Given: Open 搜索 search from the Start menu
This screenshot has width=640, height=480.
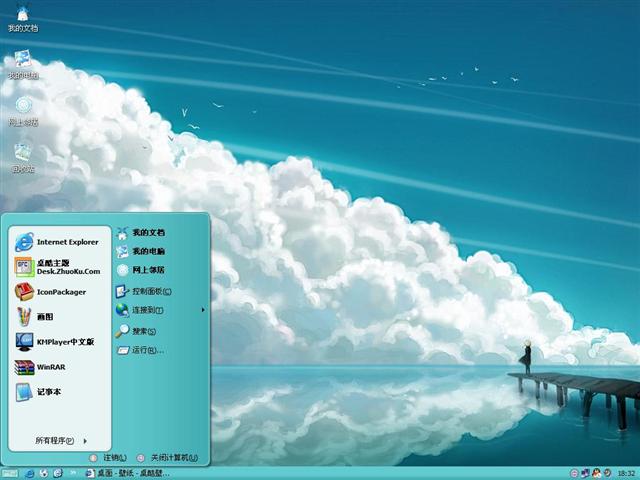Looking at the screenshot, I should [x=136, y=331].
